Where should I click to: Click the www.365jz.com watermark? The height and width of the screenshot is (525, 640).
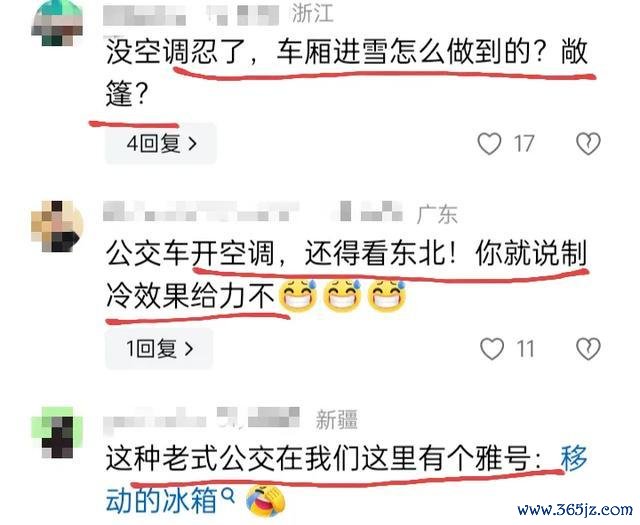point(576,510)
